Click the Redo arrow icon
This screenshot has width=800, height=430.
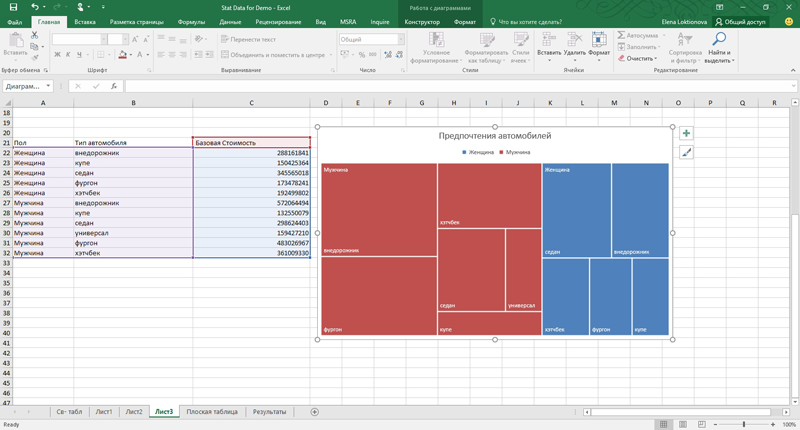tap(57, 7)
